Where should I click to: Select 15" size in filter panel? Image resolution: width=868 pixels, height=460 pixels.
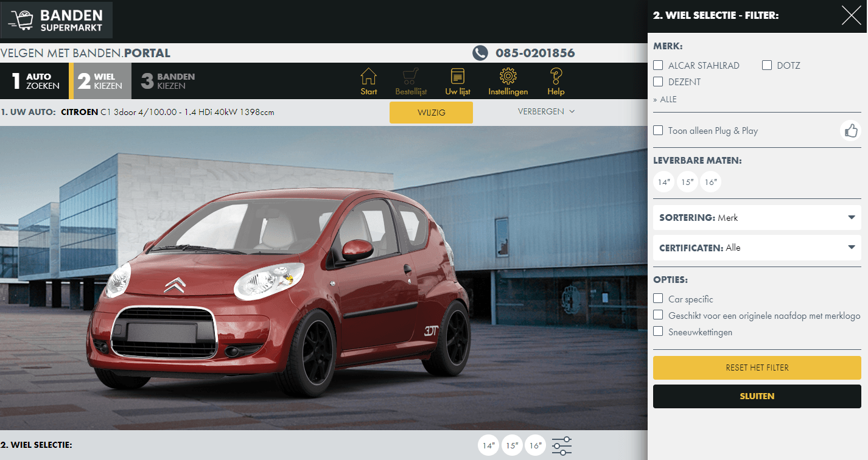(687, 181)
